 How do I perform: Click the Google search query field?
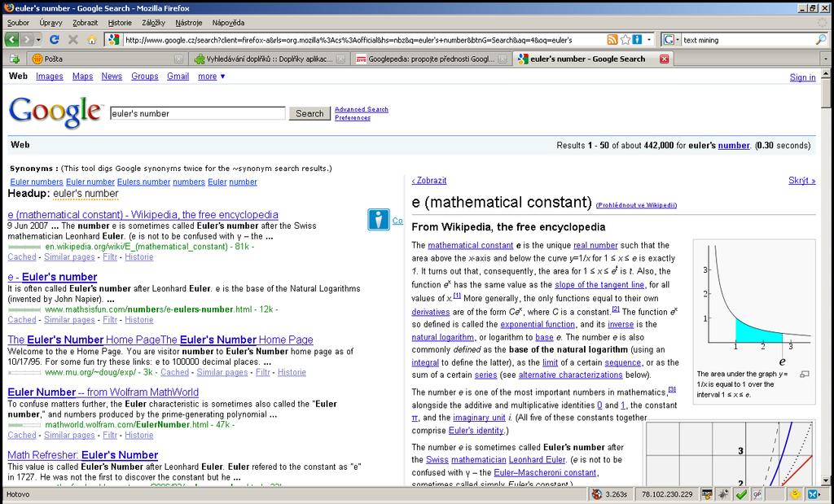pos(198,113)
